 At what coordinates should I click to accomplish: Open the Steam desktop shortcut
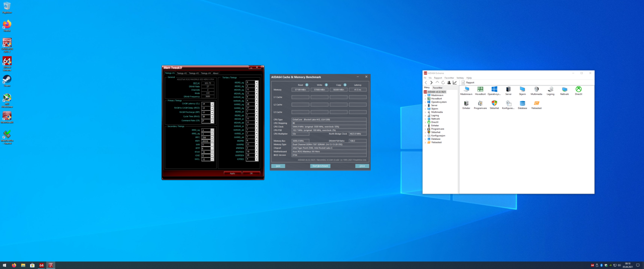tap(7, 80)
